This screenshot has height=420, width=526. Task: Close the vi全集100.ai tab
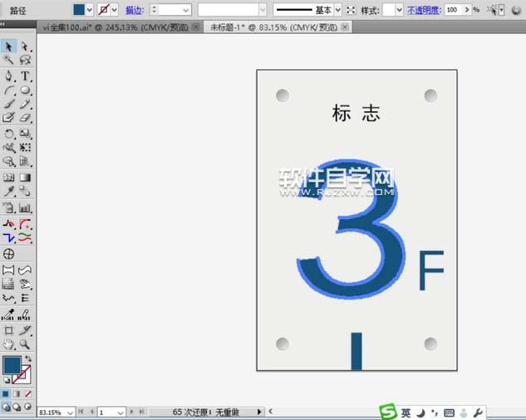(196, 27)
